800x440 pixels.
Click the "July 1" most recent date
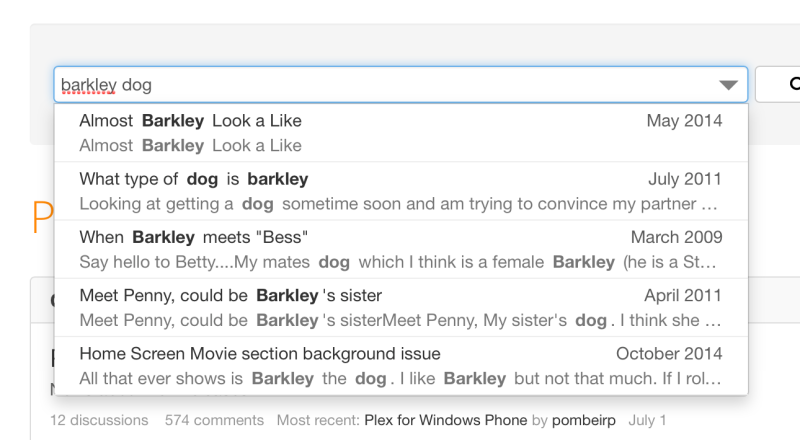[647, 420]
